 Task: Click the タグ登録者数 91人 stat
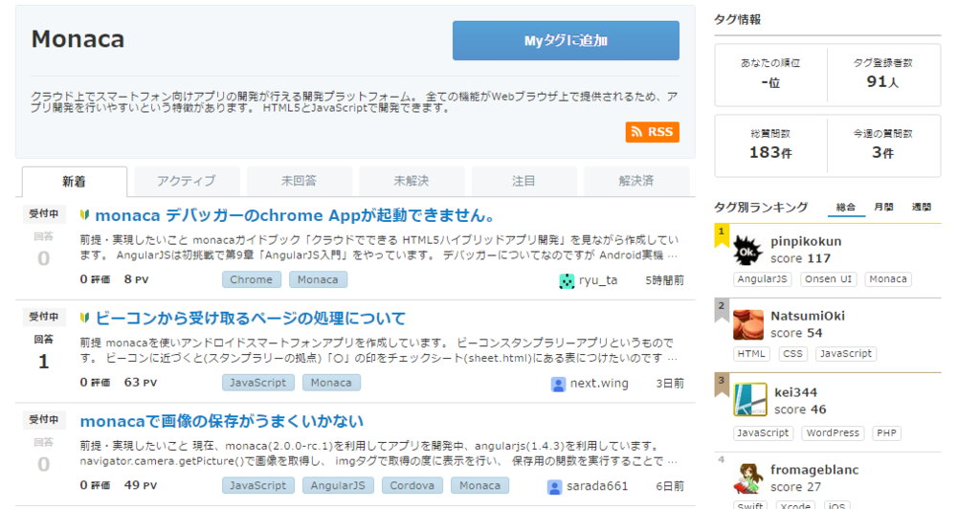pos(882,75)
